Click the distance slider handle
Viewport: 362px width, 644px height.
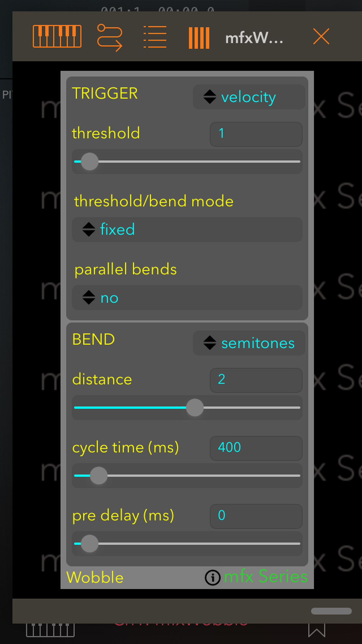click(195, 407)
